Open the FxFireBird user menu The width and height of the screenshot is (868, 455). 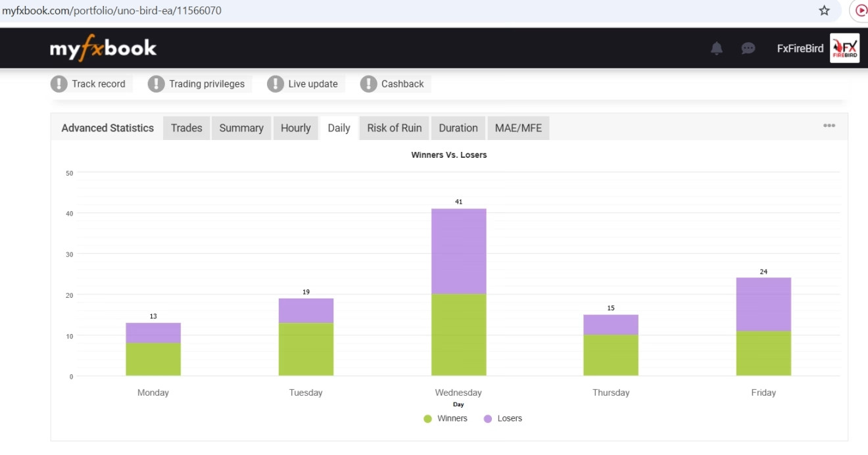point(800,48)
